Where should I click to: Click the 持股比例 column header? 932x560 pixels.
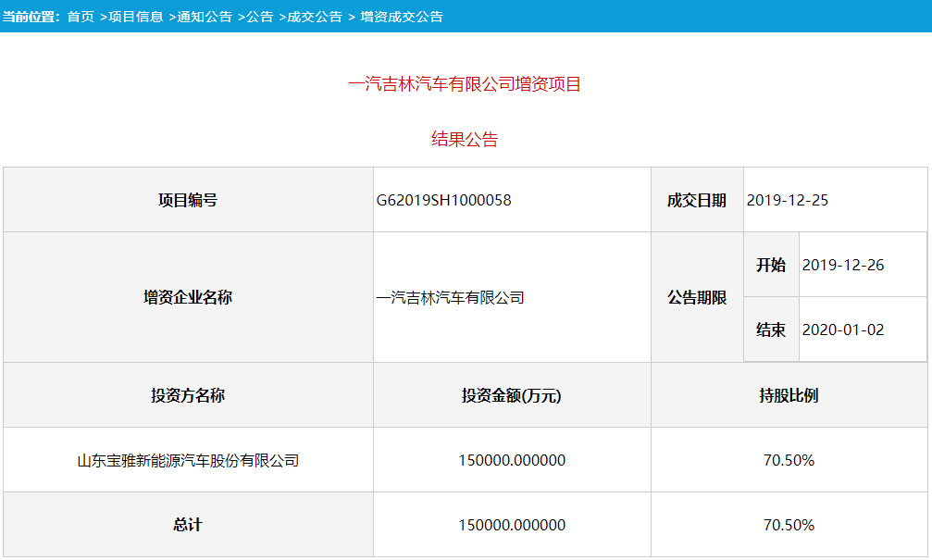pyautogui.click(x=790, y=393)
